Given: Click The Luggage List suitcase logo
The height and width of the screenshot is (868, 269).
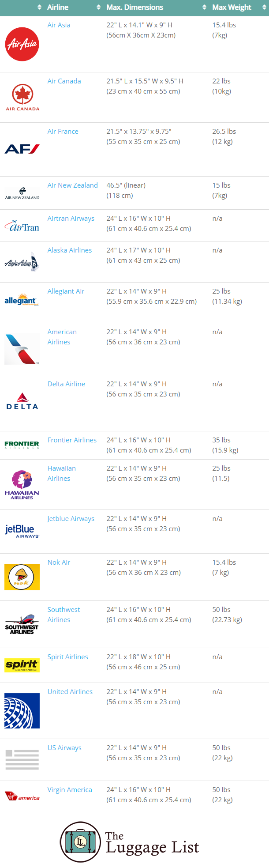Looking at the screenshot, I should 80,842.
